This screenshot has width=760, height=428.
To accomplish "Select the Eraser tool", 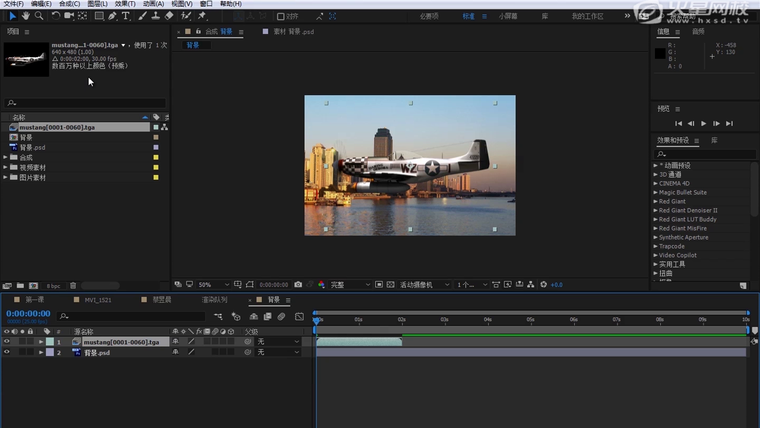I will click(x=169, y=16).
